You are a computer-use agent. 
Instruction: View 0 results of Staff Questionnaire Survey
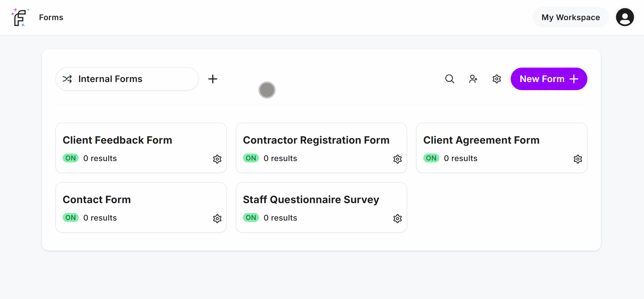click(x=280, y=218)
